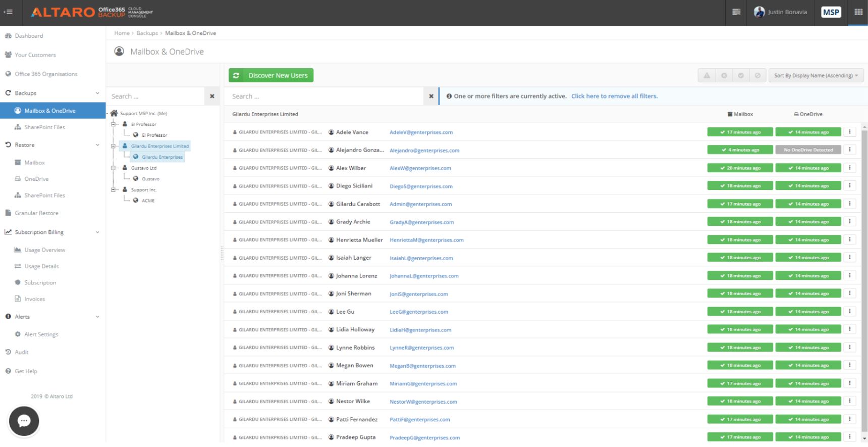Open SharePoint Files under Backups

coord(44,127)
